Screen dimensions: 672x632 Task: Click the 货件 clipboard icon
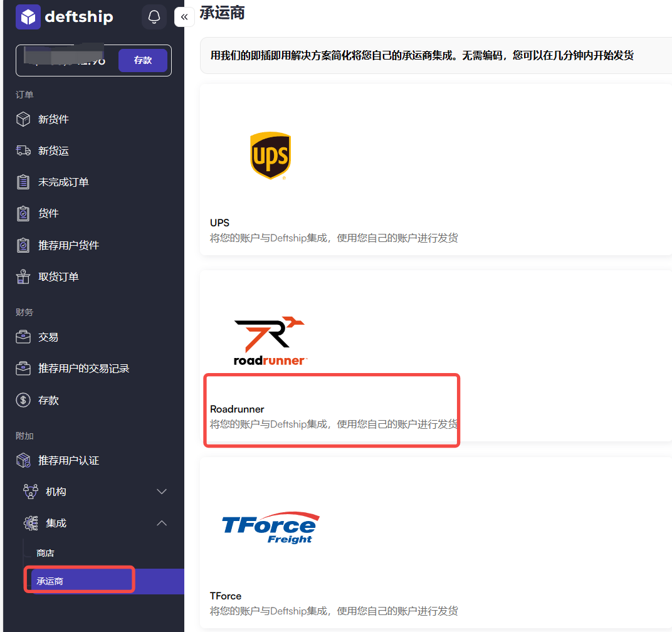pos(23,213)
